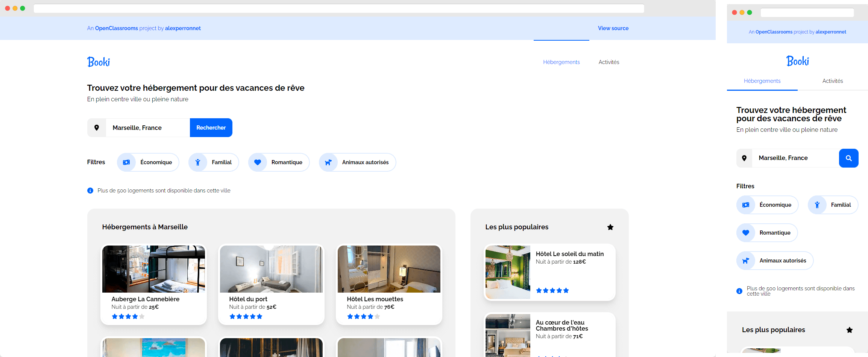Click the magnifier search button in mobile window

click(x=849, y=158)
